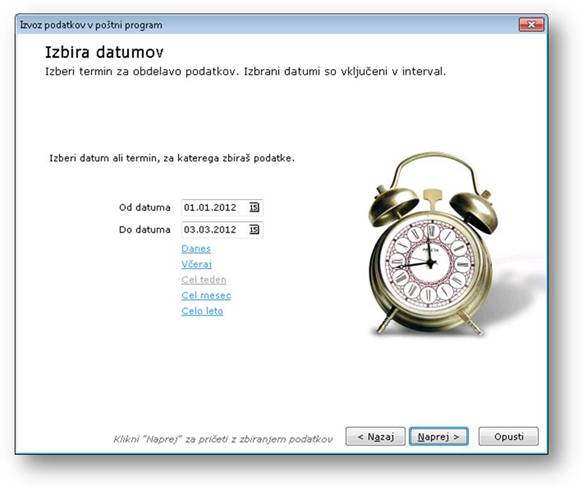Image resolution: width=583 pixels, height=488 pixels.
Task: Select the Danes date shortcut link
Action: pos(196,249)
